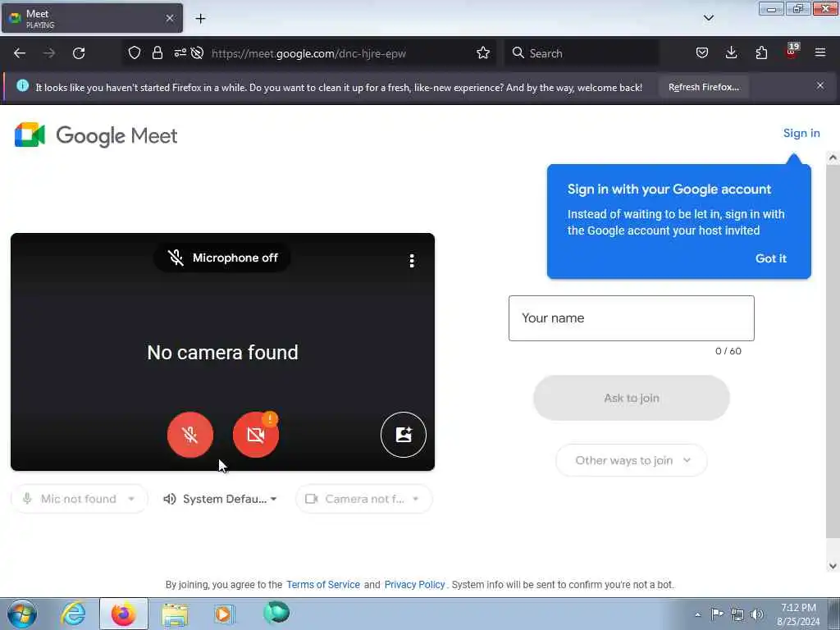Toggle the red camera off button
840x630 pixels.
tap(256, 435)
